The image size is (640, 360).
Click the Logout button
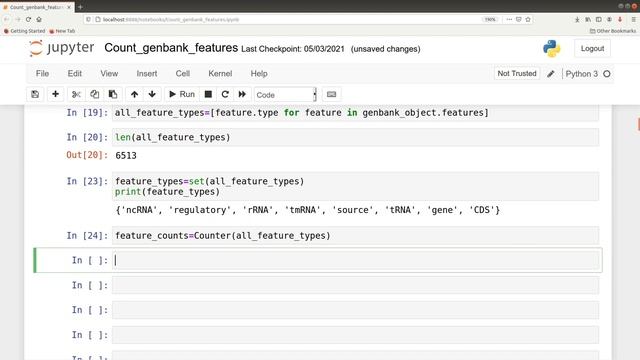(592, 49)
